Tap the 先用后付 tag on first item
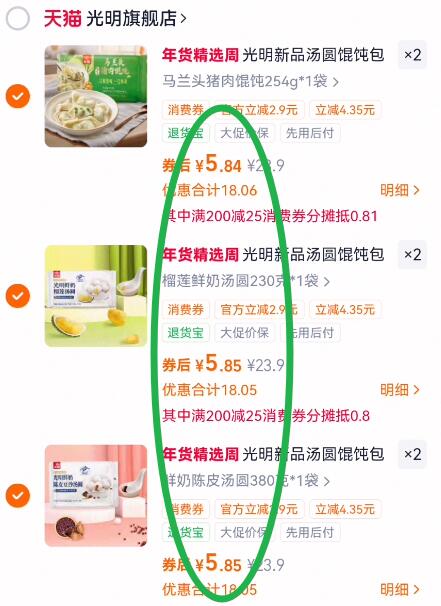Viewport: 441px width, 606px height. coord(310,133)
